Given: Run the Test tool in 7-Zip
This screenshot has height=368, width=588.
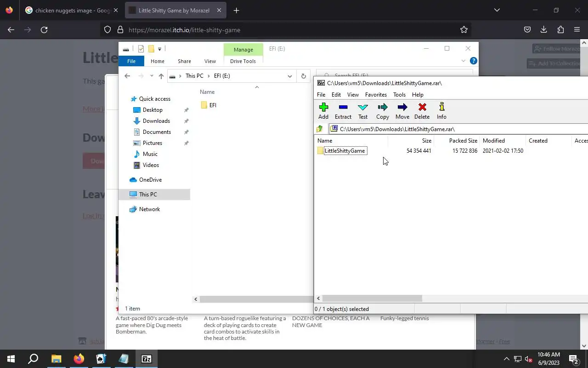Looking at the screenshot, I should pos(363,111).
